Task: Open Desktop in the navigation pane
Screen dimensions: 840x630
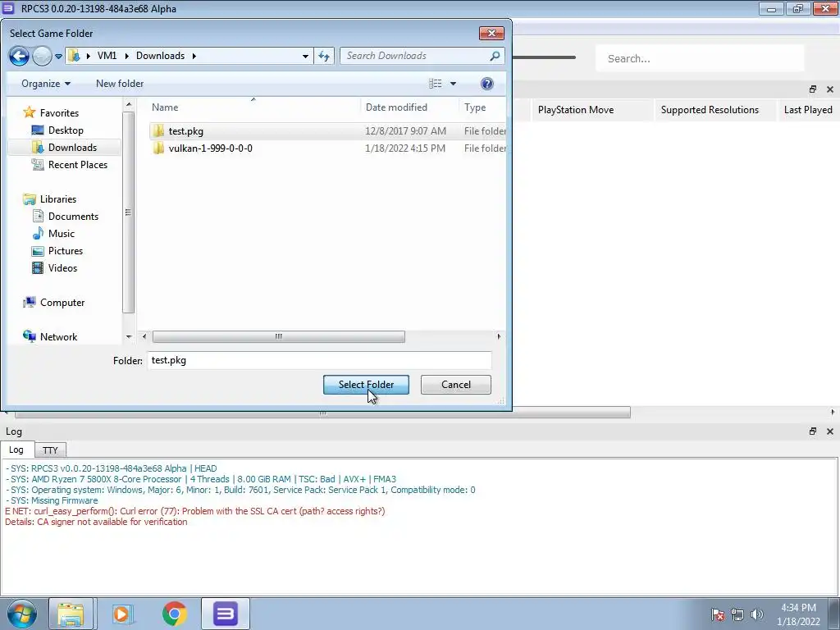Action: (66, 130)
